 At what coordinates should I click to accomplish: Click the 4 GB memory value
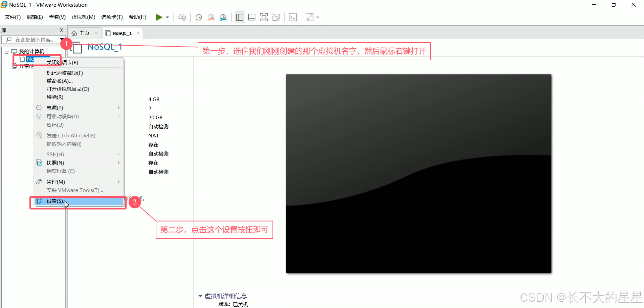[154, 100]
